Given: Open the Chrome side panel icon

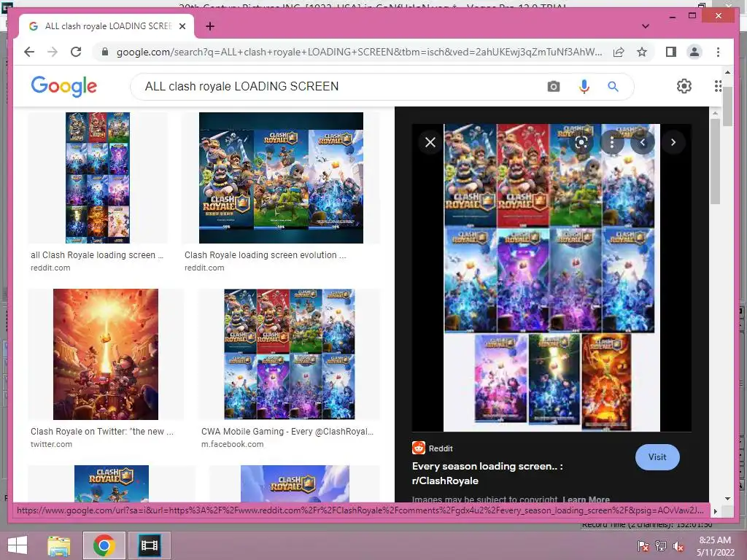Looking at the screenshot, I should pos(671,52).
